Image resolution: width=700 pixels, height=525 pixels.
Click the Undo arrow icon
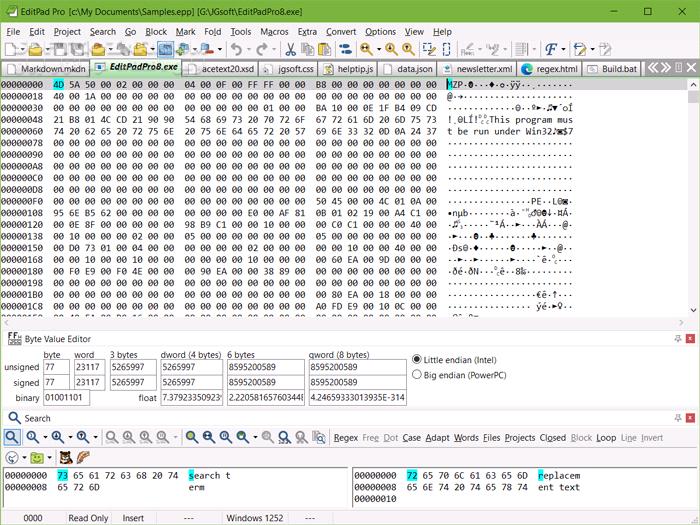(x=236, y=49)
